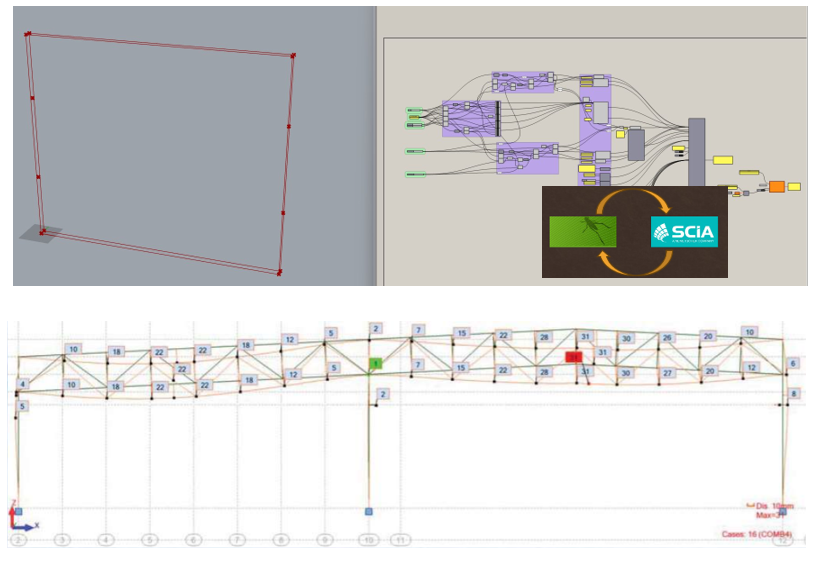Image resolution: width=815 pixels, height=566 pixels.
Task: Click the red highlighted max displacement label
Action: [574, 356]
